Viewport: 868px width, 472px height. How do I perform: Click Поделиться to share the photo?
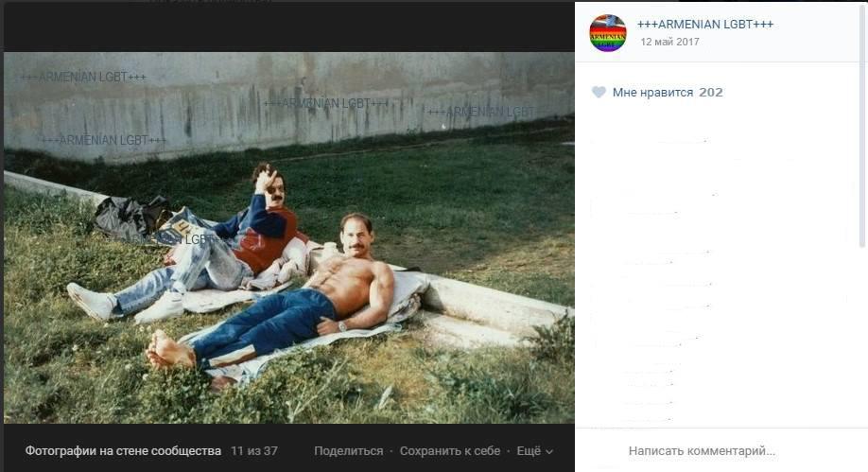click(x=349, y=451)
